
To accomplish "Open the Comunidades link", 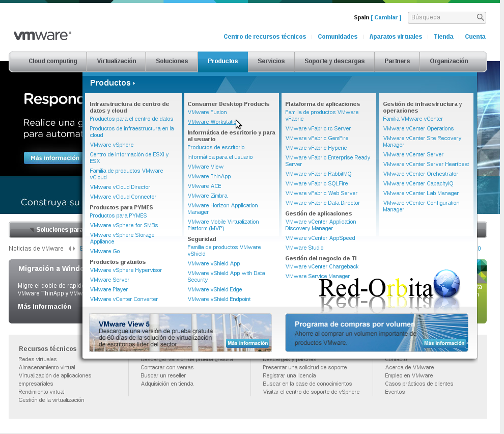I will tap(338, 36).
